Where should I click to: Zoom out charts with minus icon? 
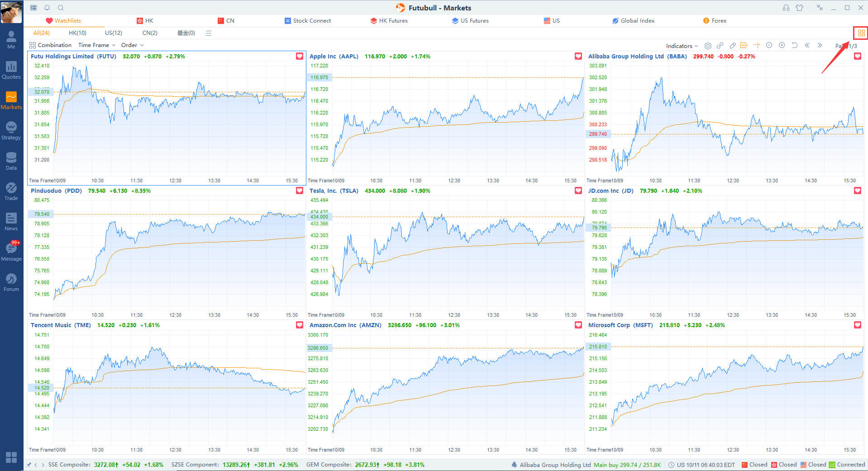[x=769, y=45]
